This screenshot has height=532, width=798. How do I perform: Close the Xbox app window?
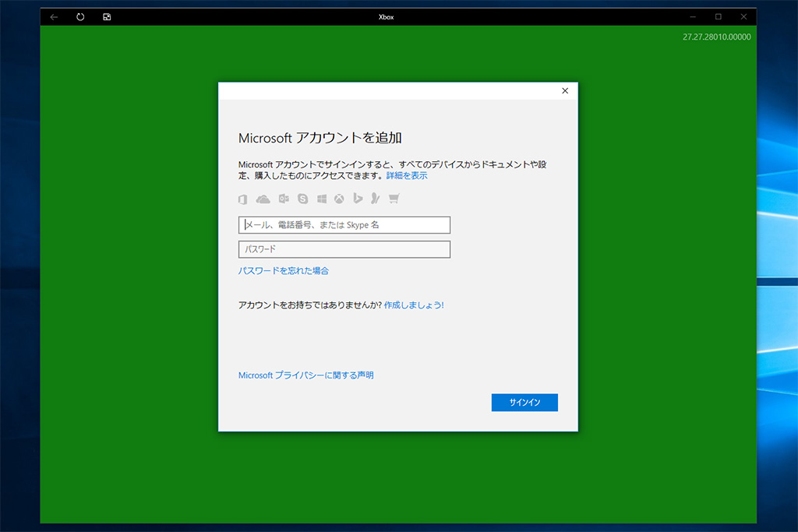pos(743,17)
